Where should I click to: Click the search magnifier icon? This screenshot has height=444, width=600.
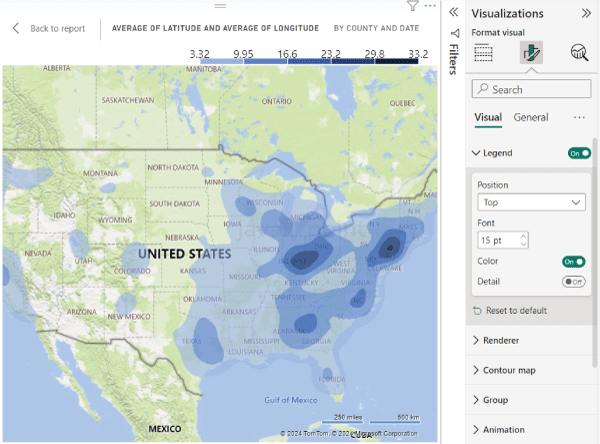click(x=483, y=88)
